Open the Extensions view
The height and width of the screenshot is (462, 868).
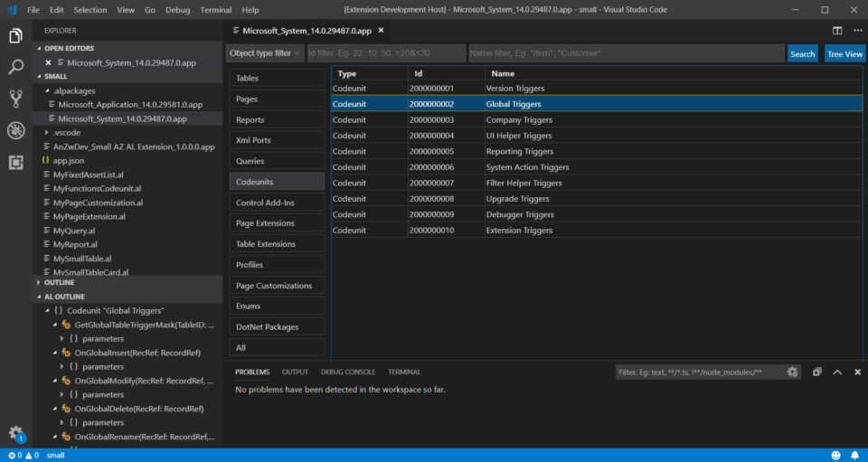(15, 162)
